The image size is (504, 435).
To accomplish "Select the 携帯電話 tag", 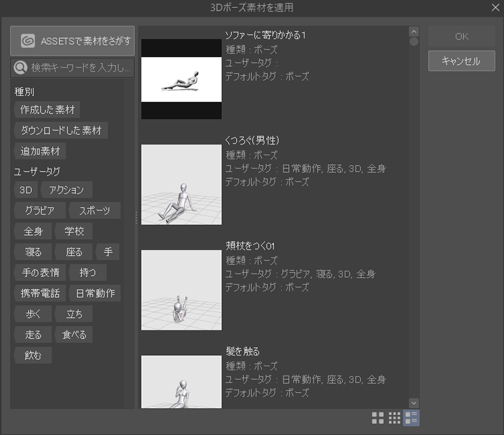I will [x=40, y=293].
